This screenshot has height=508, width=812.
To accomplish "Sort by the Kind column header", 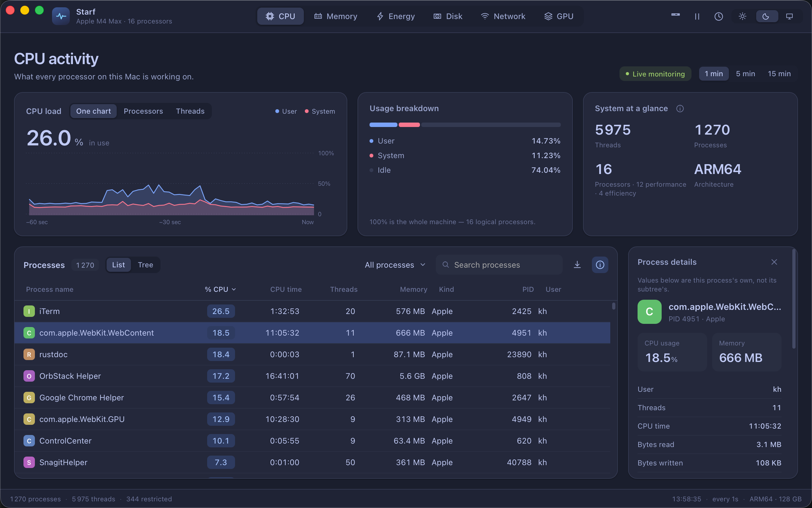I will click(x=446, y=289).
